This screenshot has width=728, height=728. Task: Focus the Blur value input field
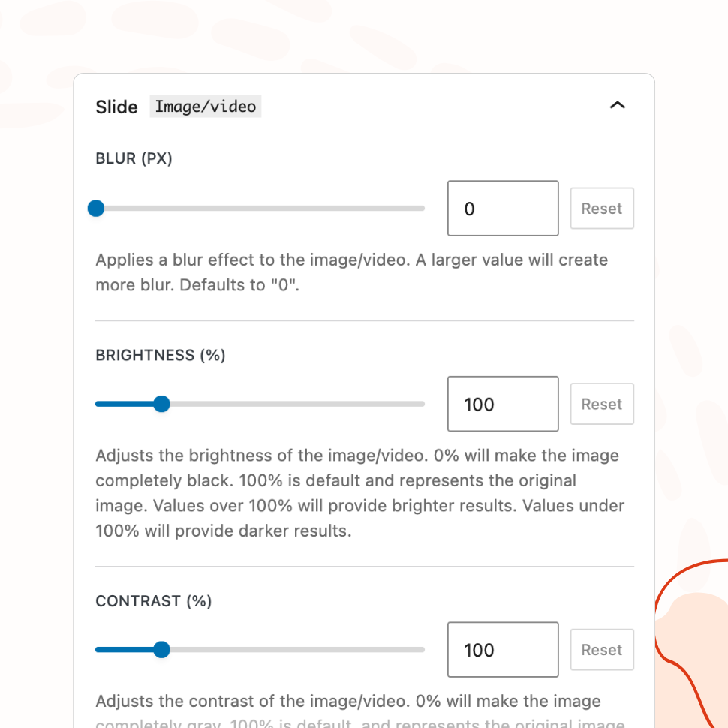tap(503, 209)
